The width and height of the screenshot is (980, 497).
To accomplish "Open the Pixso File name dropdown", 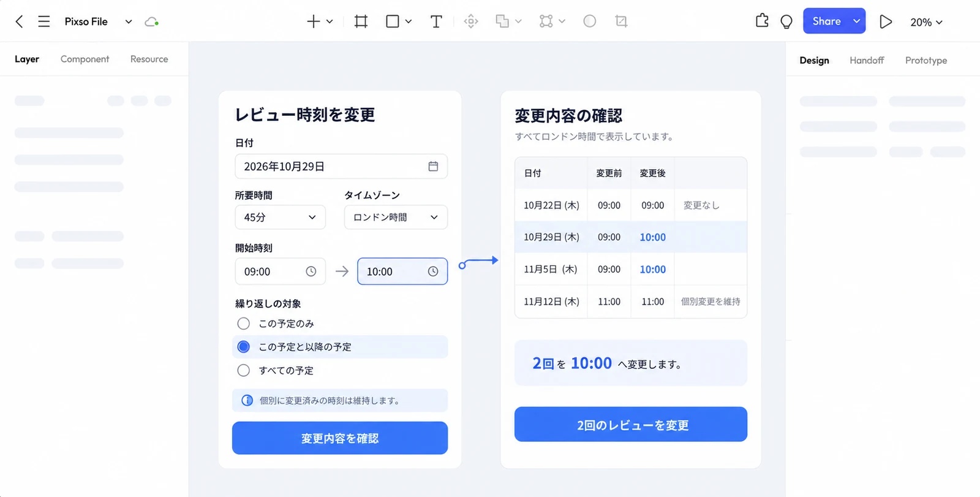I will [x=129, y=21].
